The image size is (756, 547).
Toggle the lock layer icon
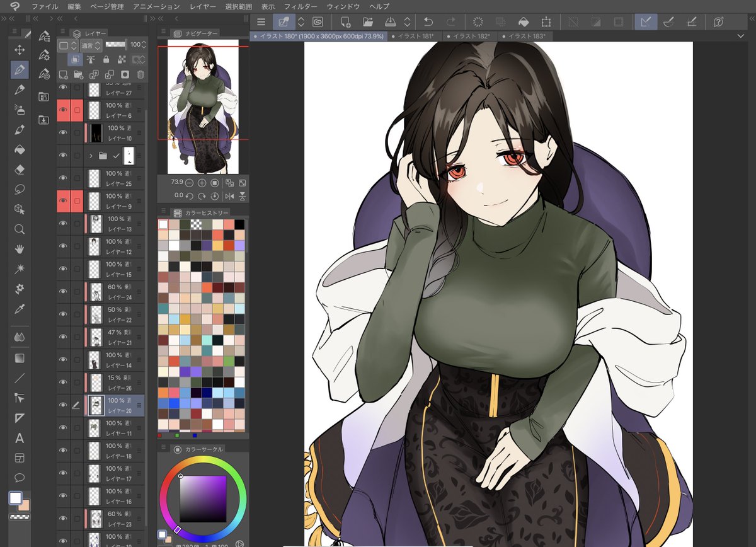click(x=106, y=60)
